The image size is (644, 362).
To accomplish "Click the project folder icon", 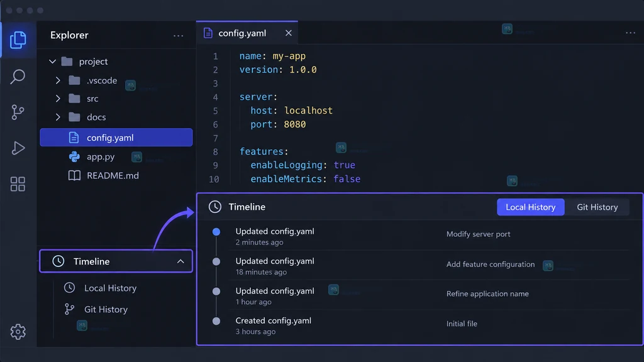I will [67, 62].
